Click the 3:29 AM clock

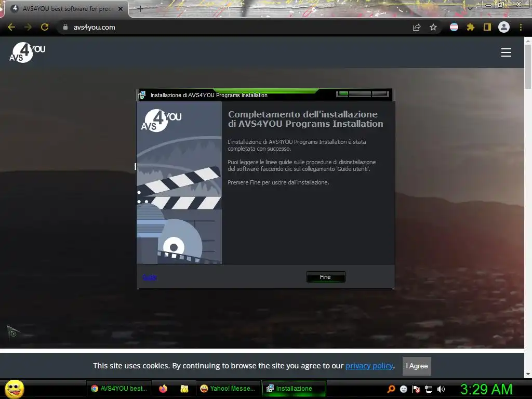coord(486,389)
